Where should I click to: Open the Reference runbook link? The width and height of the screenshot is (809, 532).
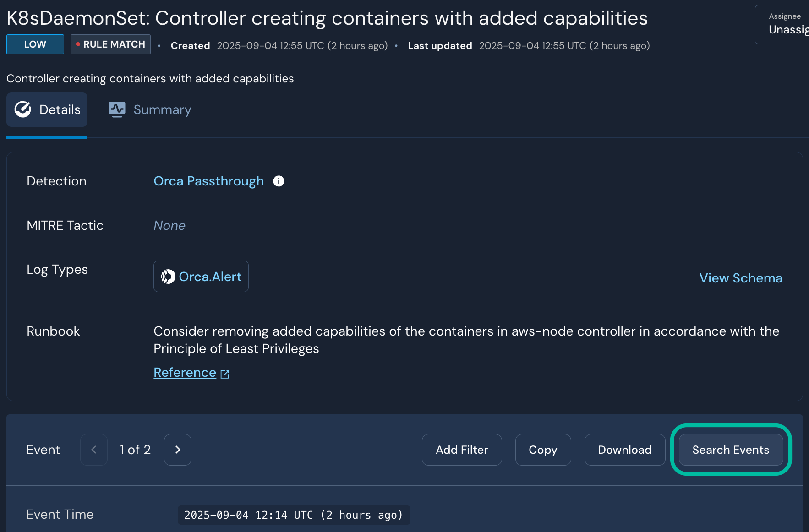[x=185, y=373]
